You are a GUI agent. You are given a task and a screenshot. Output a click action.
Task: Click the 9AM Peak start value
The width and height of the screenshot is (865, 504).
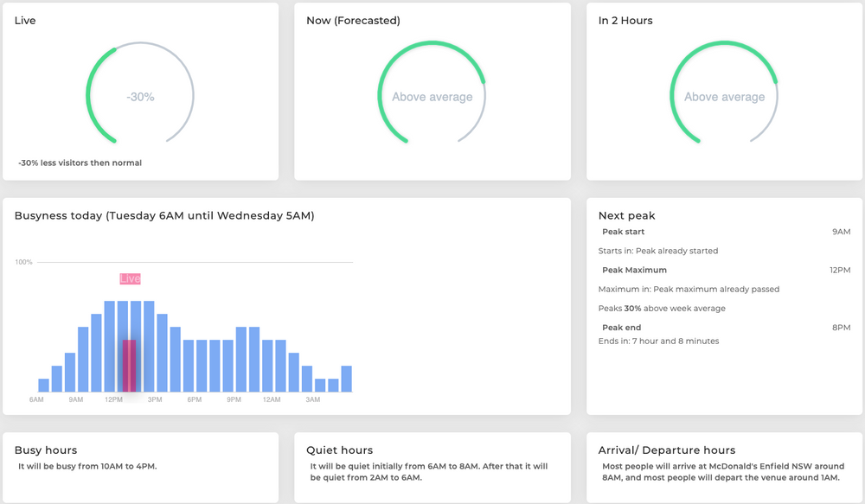840,231
